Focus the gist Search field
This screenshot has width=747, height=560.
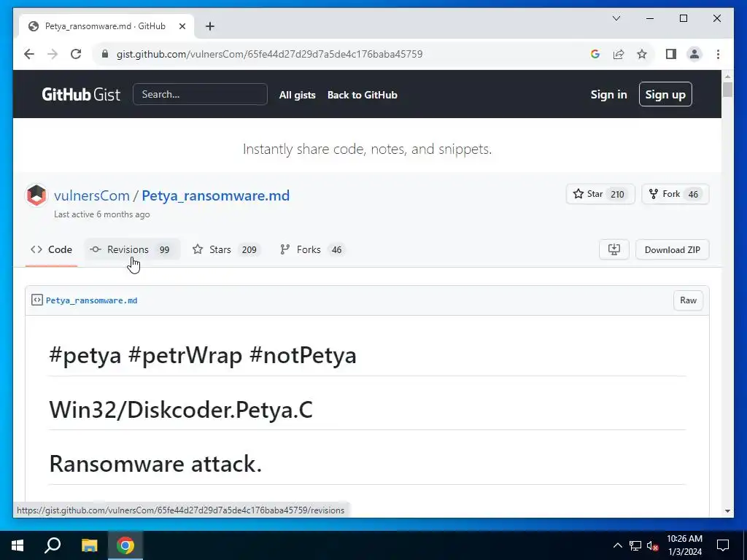(200, 94)
